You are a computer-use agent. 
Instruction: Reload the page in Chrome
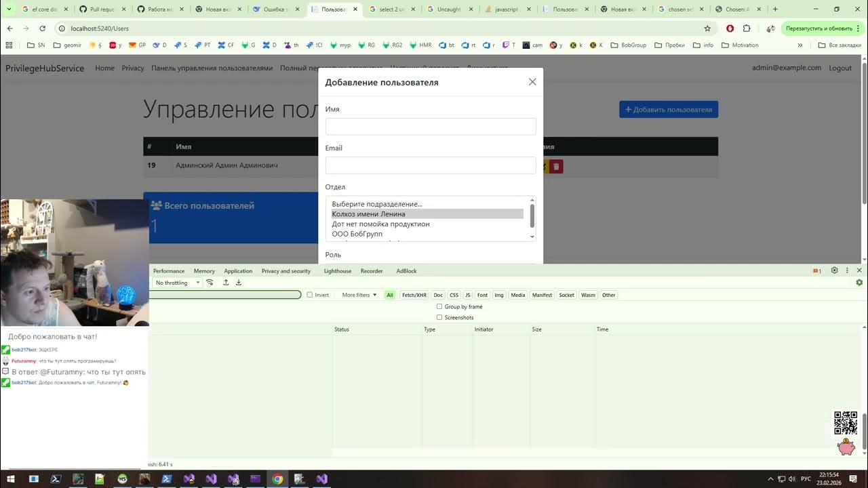(42, 28)
